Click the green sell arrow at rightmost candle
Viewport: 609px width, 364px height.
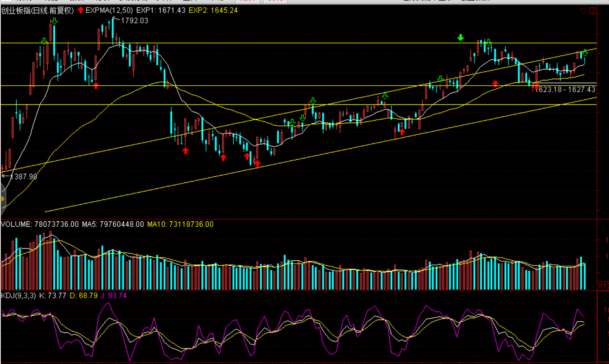point(585,53)
